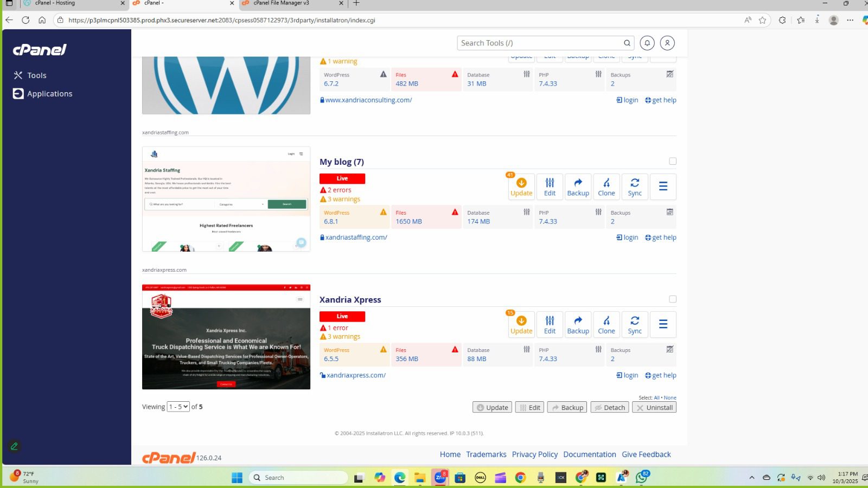This screenshot has height=488, width=868.
Task: Select the Xandria Xpress checkbox
Action: tap(673, 299)
